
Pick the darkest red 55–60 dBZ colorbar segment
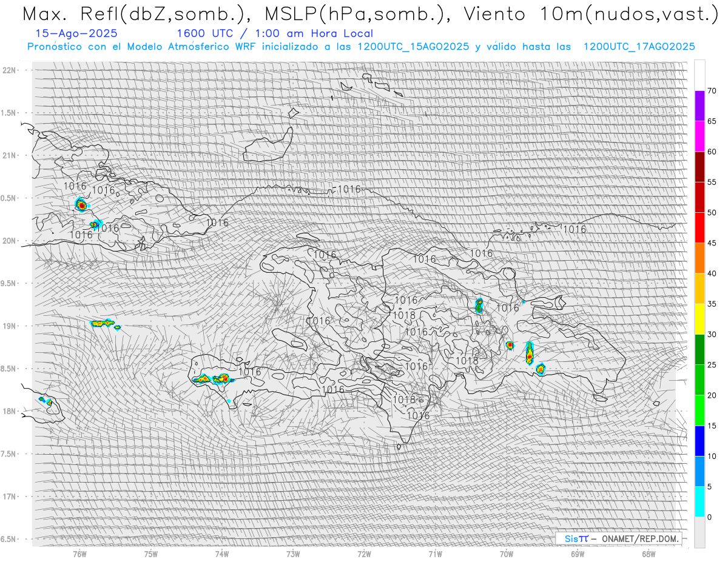pyautogui.click(x=699, y=167)
